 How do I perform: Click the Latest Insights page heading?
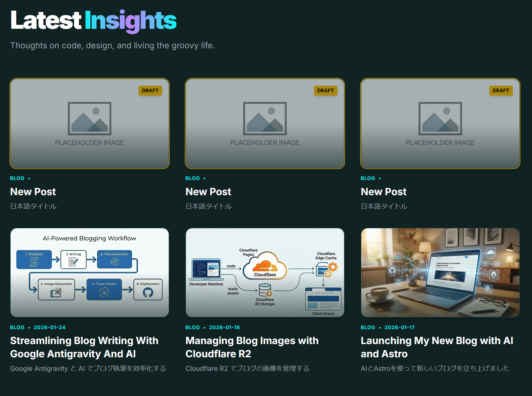pyautogui.click(x=93, y=21)
